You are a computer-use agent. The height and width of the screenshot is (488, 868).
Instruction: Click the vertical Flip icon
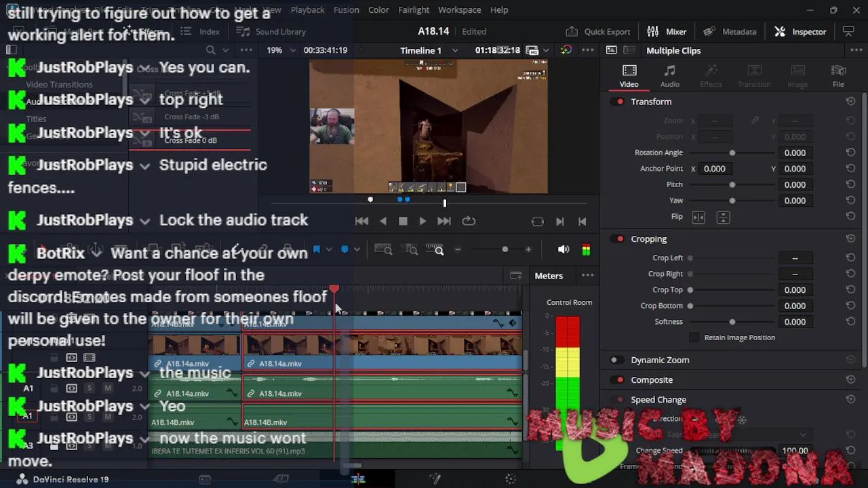pos(723,217)
